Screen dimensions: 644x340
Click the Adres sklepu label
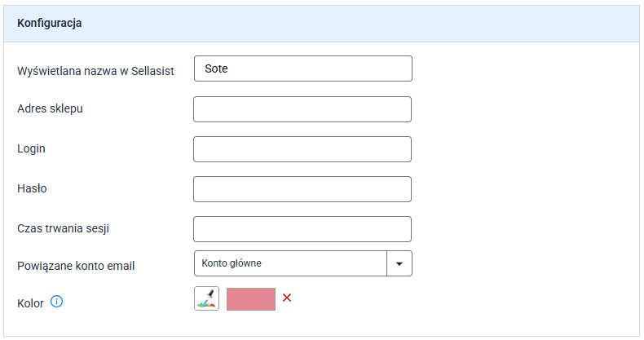(x=50, y=109)
